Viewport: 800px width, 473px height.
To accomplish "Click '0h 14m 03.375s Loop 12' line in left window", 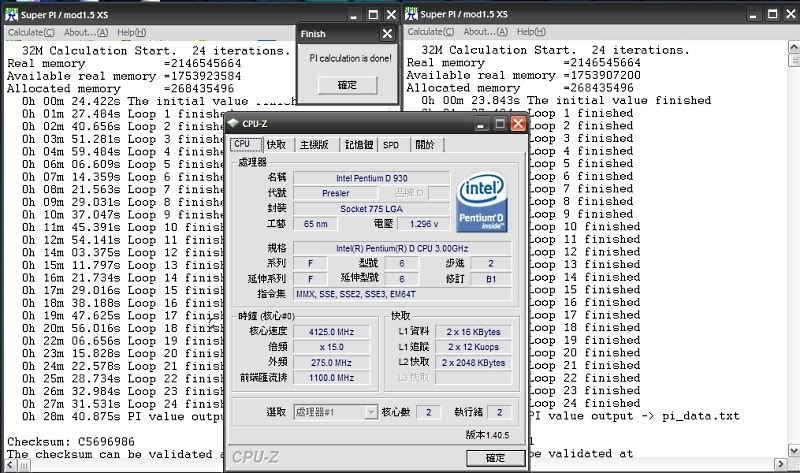I will [122, 253].
